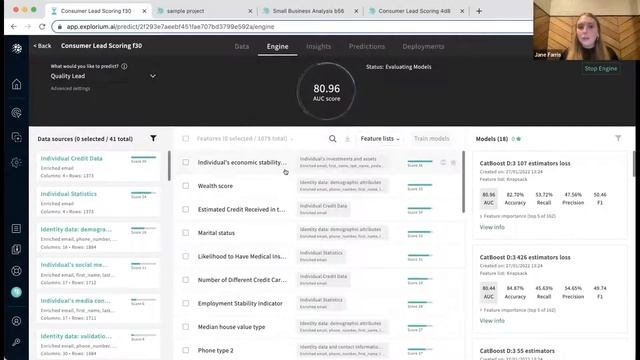This screenshot has height=360, width=640.
Task: Check the Marital status feature
Action: tap(186, 233)
